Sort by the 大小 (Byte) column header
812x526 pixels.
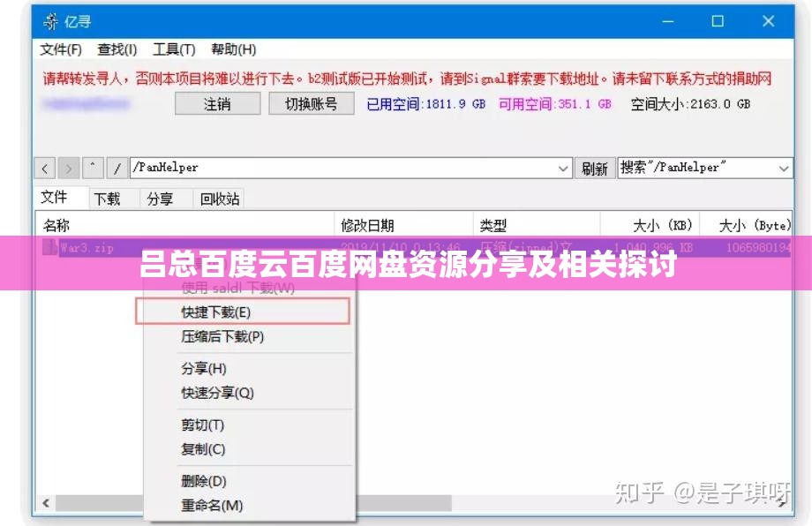pos(746,225)
